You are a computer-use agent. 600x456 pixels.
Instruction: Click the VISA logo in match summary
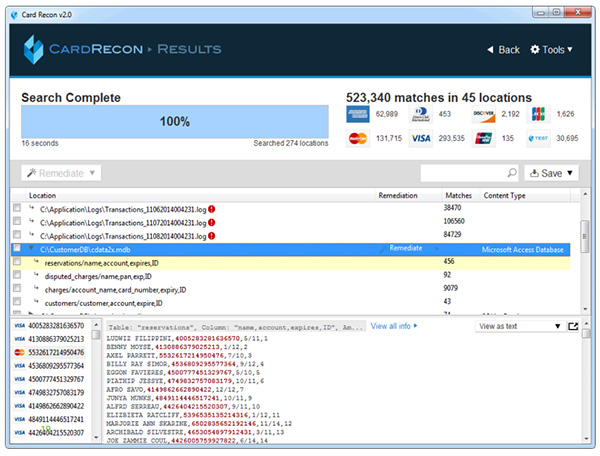(x=421, y=138)
